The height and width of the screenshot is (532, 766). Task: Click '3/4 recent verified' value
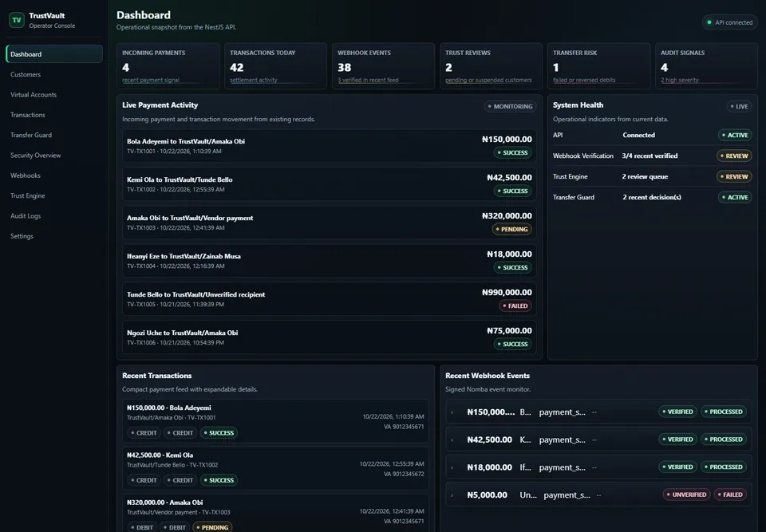pos(650,156)
